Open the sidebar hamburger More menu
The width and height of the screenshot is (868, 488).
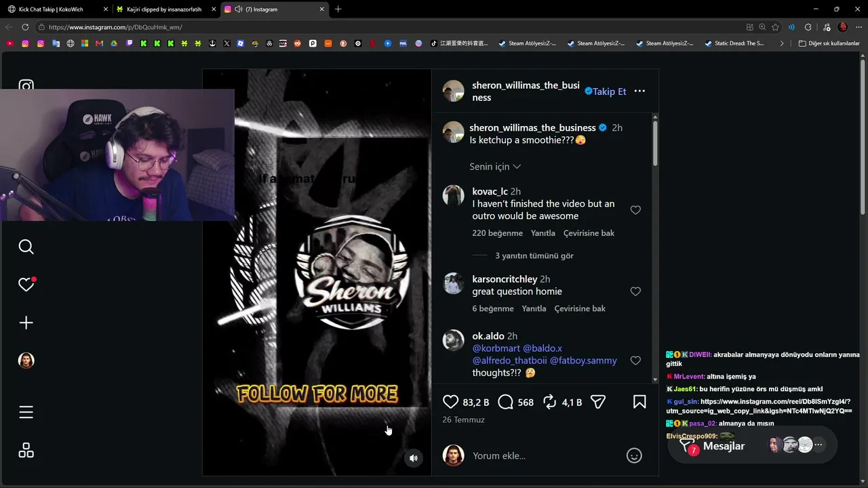pyautogui.click(x=26, y=412)
